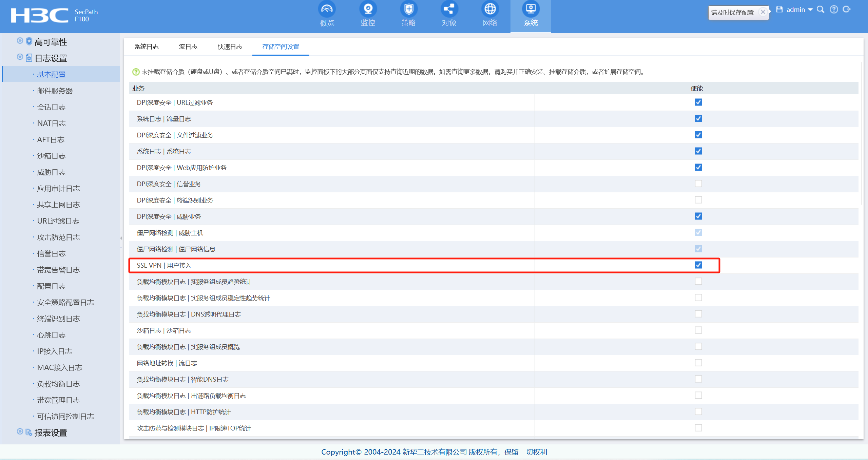Click the save configuration floppy icon

tap(779, 9)
